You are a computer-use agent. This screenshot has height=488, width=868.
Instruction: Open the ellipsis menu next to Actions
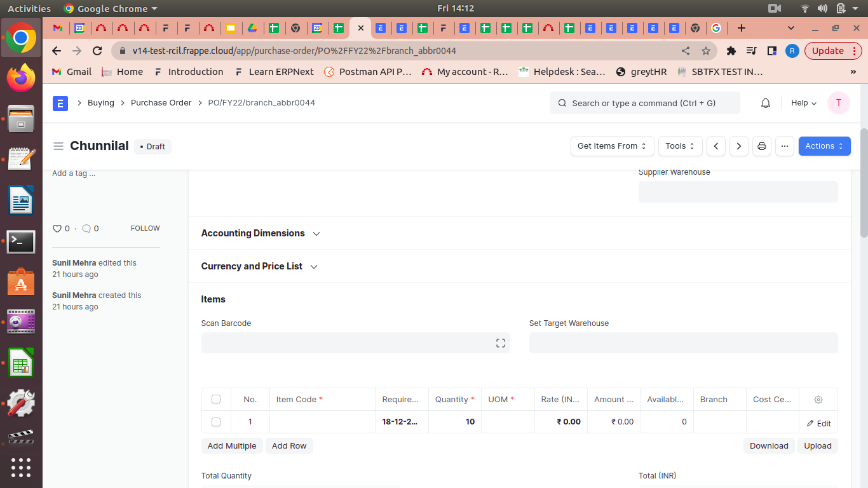tap(784, 146)
